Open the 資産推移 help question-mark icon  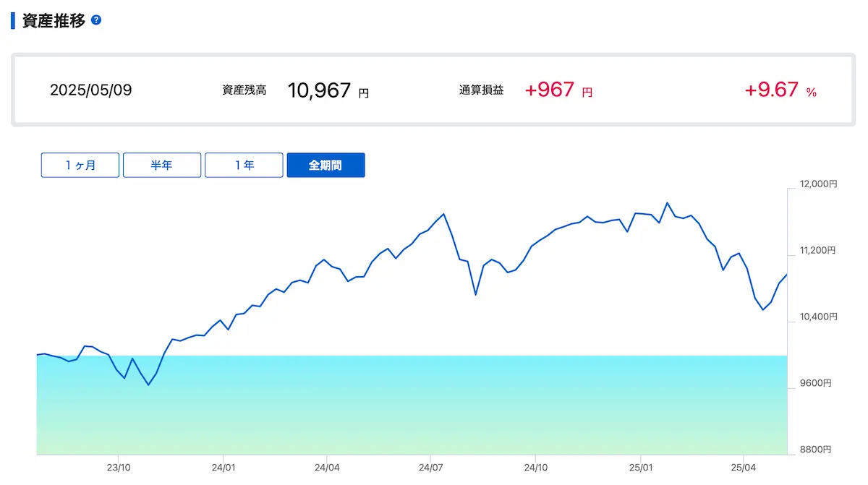coord(96,20)
